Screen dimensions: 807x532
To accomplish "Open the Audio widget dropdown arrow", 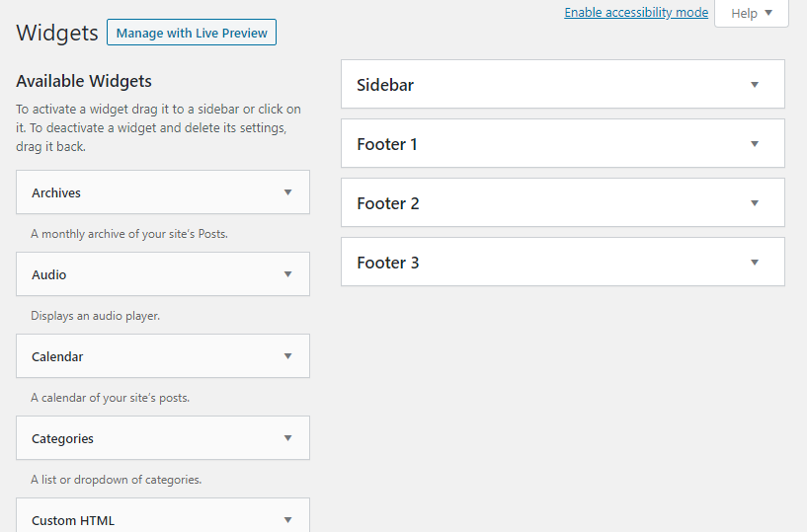I will tap(287, 274).
